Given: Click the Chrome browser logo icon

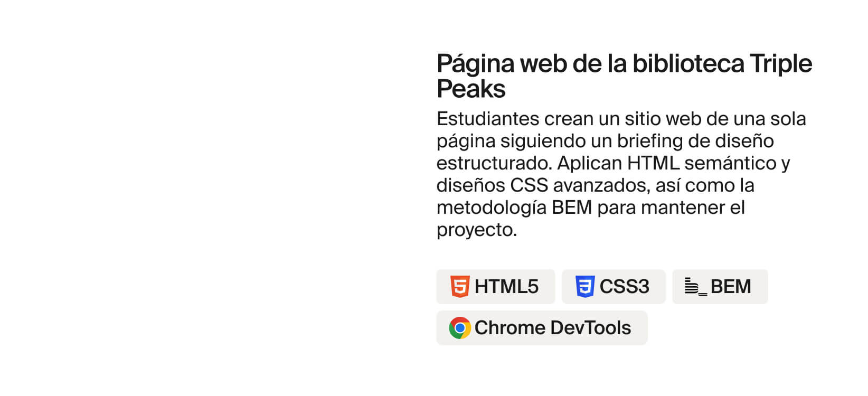Looking at the screenshot, I should [460, 328].
